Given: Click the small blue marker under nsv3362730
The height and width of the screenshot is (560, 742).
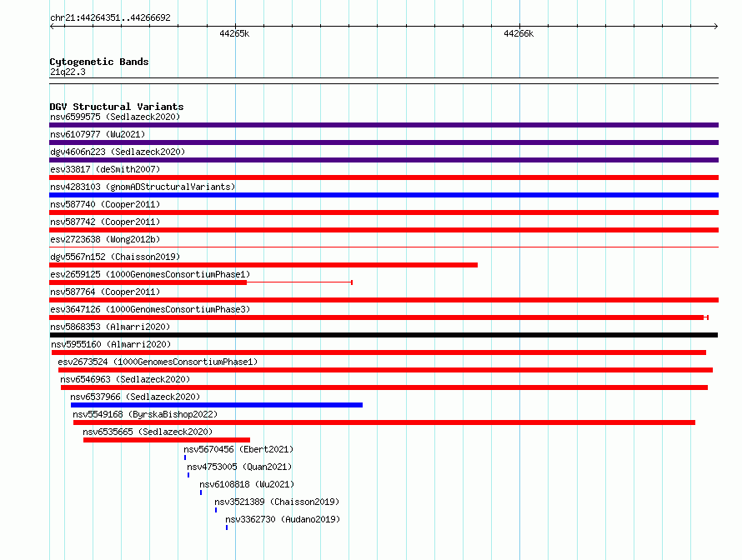Looking at the screenshot, I should tap(227, 527).
